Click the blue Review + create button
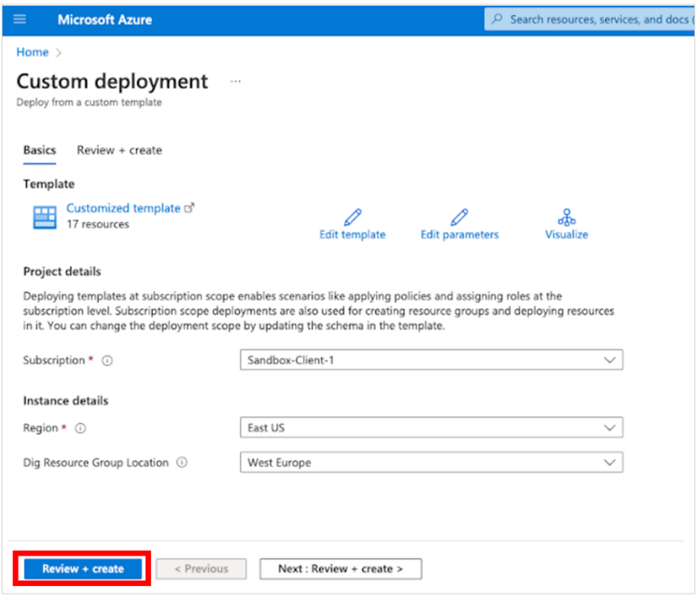The height and width of the screenshot is (602, 700). 82,568
